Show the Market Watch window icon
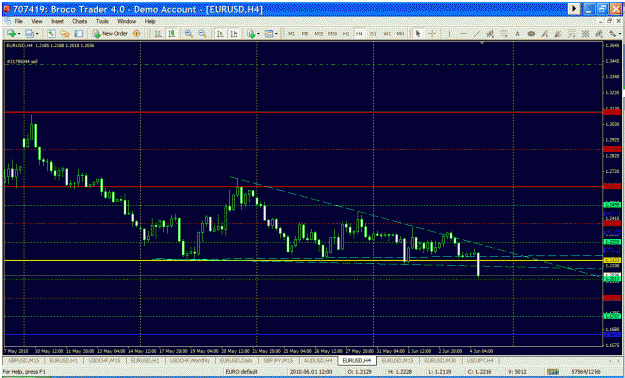The image size is (625, 378). click(x=51, y=33)
